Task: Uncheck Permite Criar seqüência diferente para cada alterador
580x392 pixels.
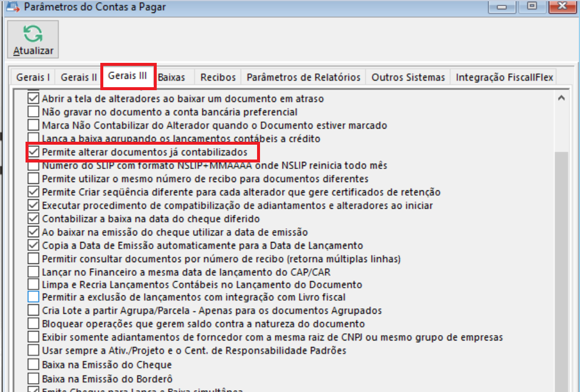Action: click(x=33, y=192)
